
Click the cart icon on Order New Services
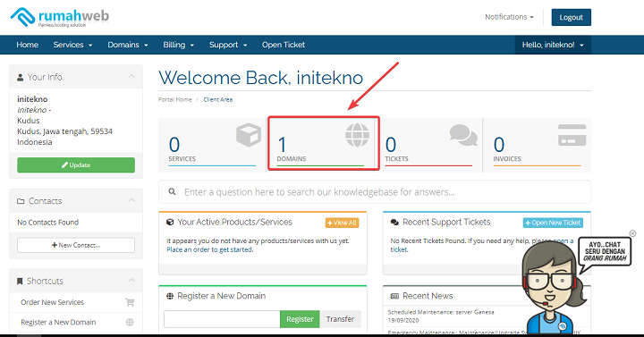[130, 302]
